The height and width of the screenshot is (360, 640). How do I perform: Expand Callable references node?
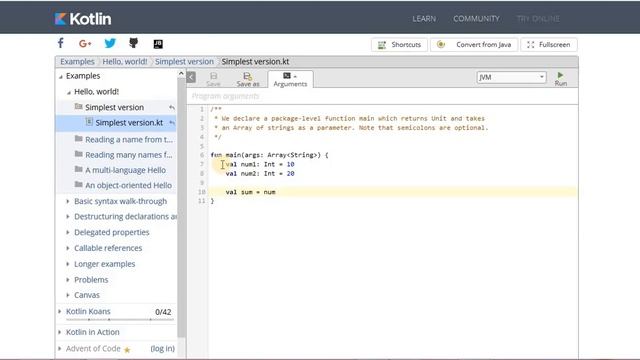[68, 248]
